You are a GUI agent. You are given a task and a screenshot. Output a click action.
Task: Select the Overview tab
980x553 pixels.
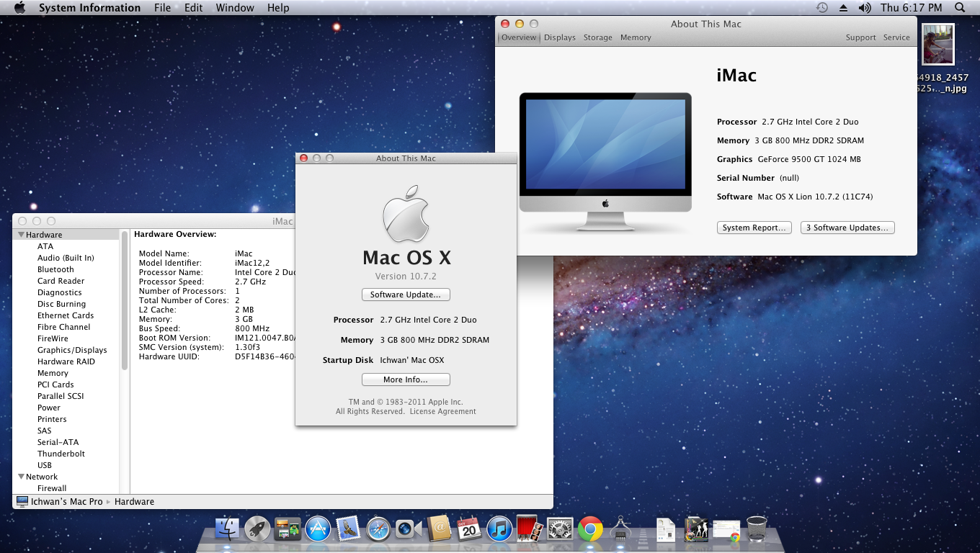[519, 37]
